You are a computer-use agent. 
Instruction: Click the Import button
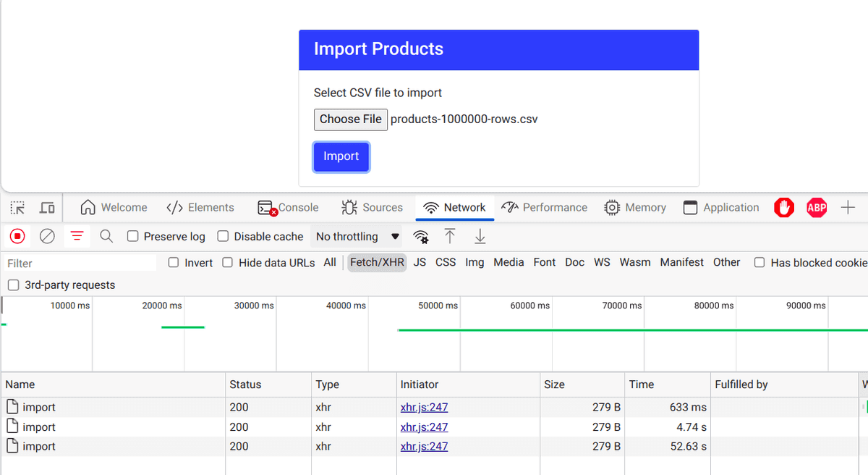tap(341, 156)
